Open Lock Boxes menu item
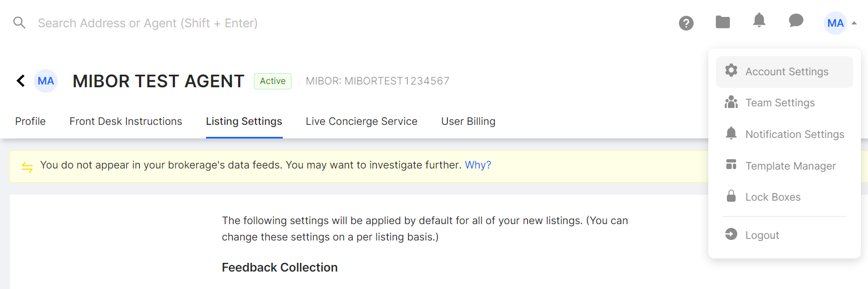Image resolution: width=868 pixels, height=289 pixels. [773, 197]
